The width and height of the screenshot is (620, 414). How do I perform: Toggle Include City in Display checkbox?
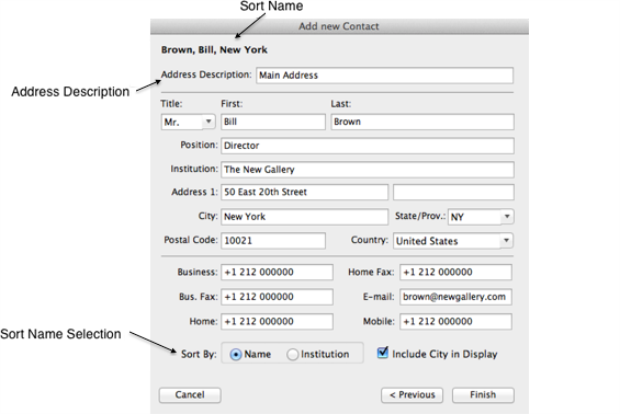point(382,353)
